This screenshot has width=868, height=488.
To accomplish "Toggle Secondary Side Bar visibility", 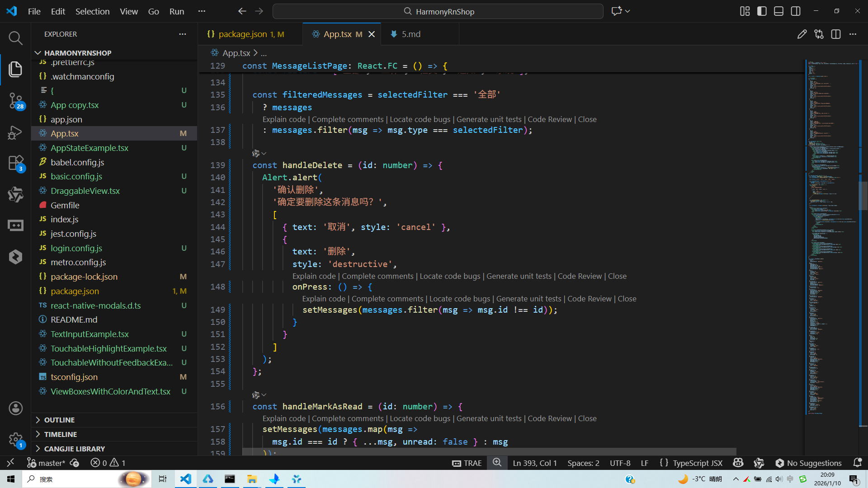I will click(x=796, y=11).
